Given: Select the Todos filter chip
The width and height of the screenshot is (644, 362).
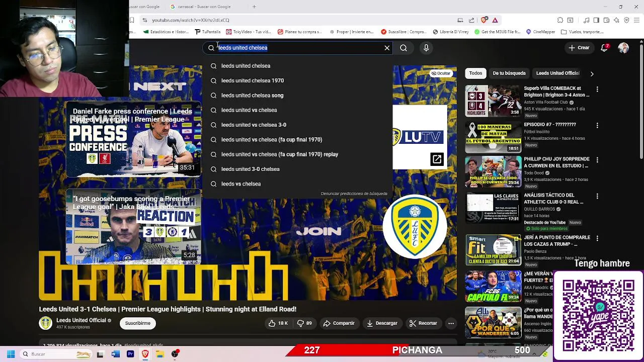Looking at the screenshot, I should tap(475, 73).
